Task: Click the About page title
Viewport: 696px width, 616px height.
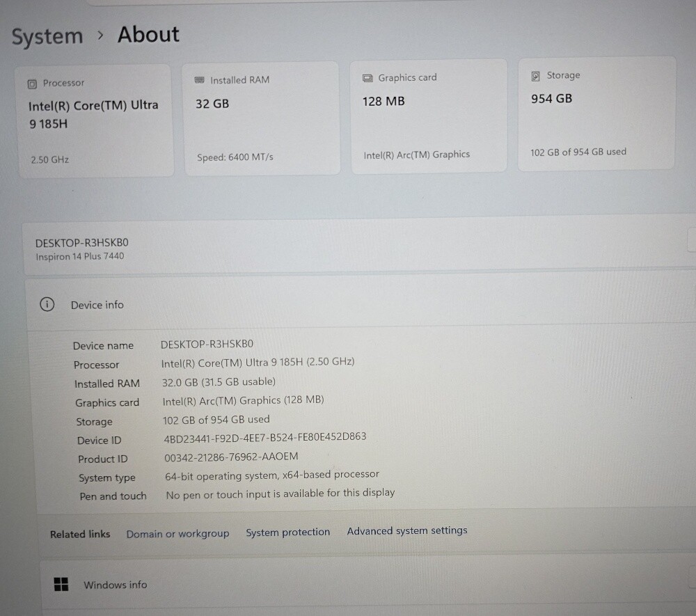Action: (x=148, y=35)
